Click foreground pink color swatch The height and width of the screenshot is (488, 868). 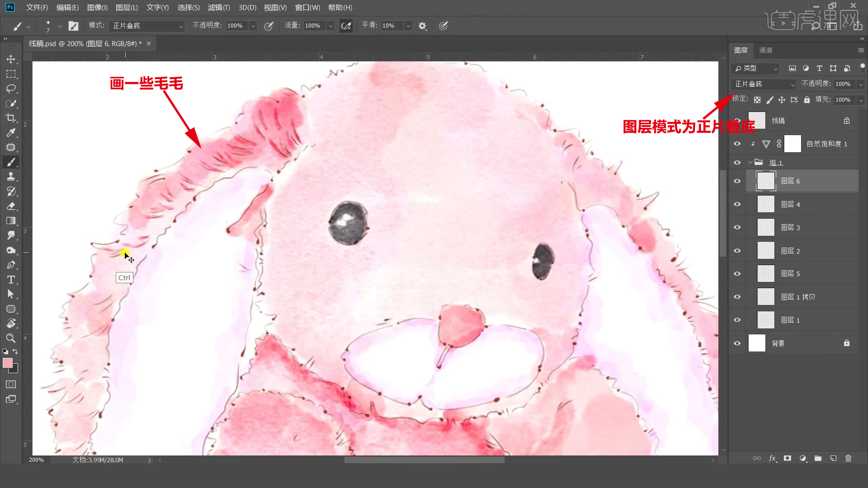8,363
